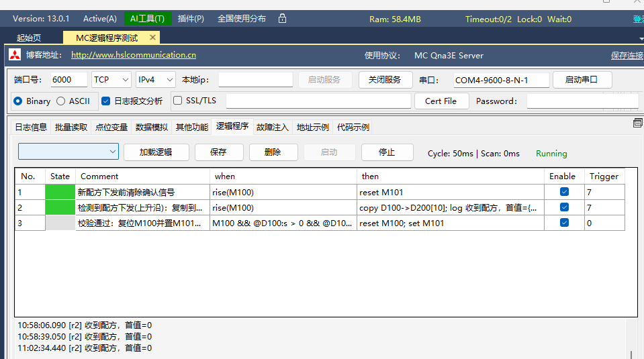Viewport: 644px width, 359px height.
Task: Click the 停止 button
Action: pos(387,152)
